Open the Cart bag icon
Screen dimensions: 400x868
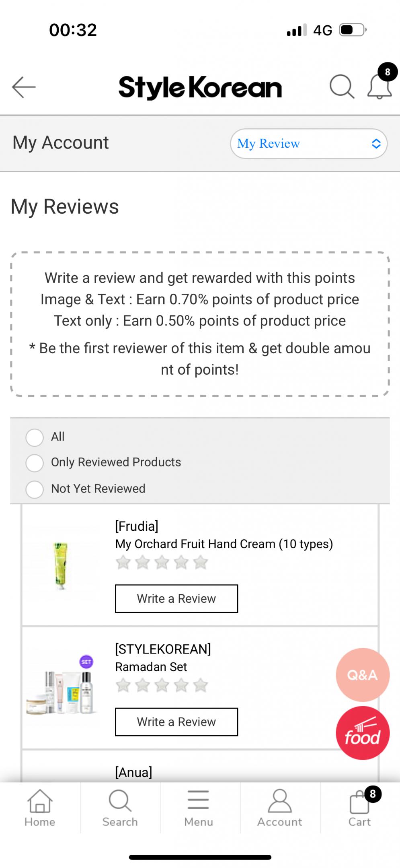(x=359, y=807)
